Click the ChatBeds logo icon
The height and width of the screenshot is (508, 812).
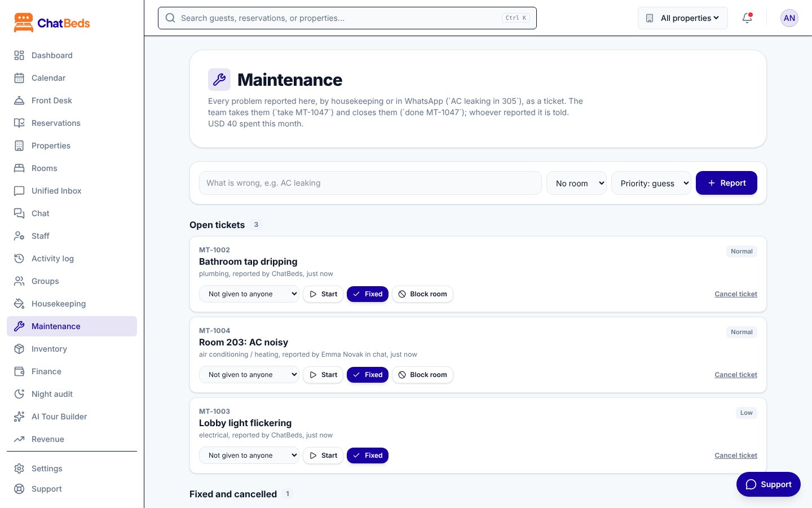[x=24, y=23]
